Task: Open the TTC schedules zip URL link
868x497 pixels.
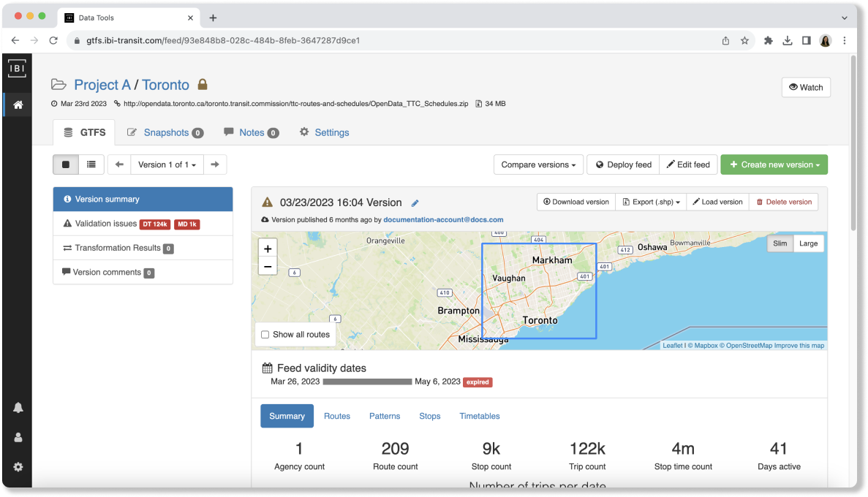Action: coord(295,104)
